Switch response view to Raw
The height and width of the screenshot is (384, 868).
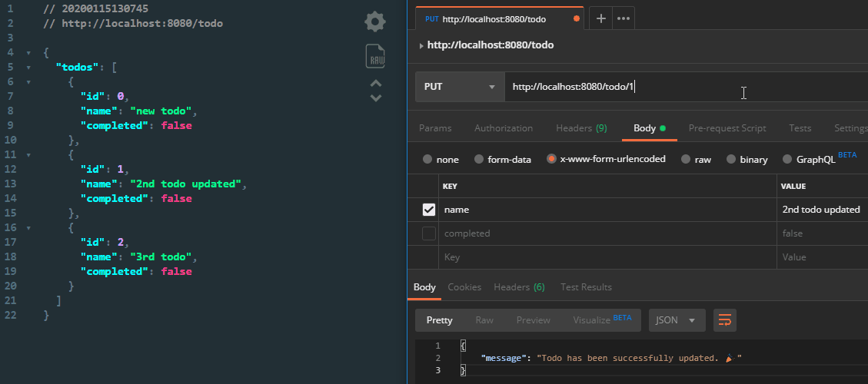(x=484, y=319)
